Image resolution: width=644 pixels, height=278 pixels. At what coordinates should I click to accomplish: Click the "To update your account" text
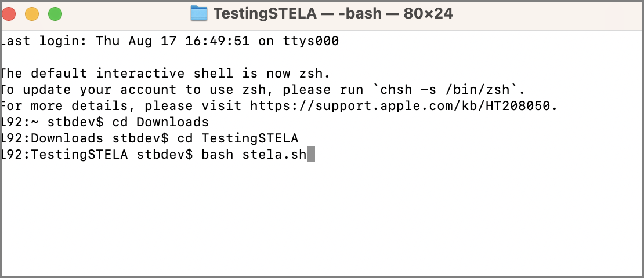coord(92,89)
